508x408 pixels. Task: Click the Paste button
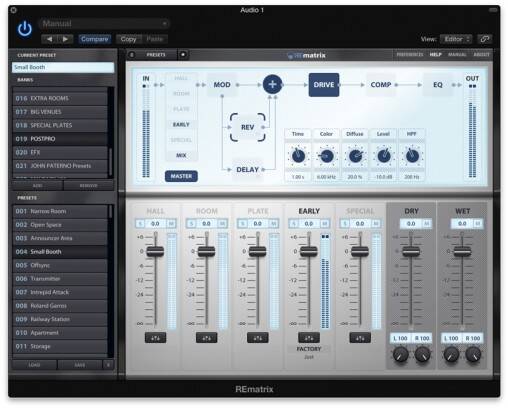155,39
